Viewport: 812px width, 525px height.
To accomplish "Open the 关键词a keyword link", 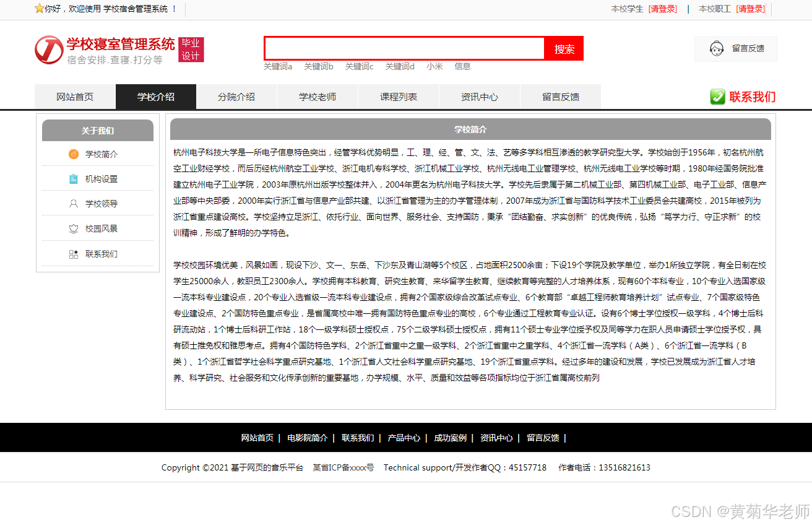I will (277, 66).
